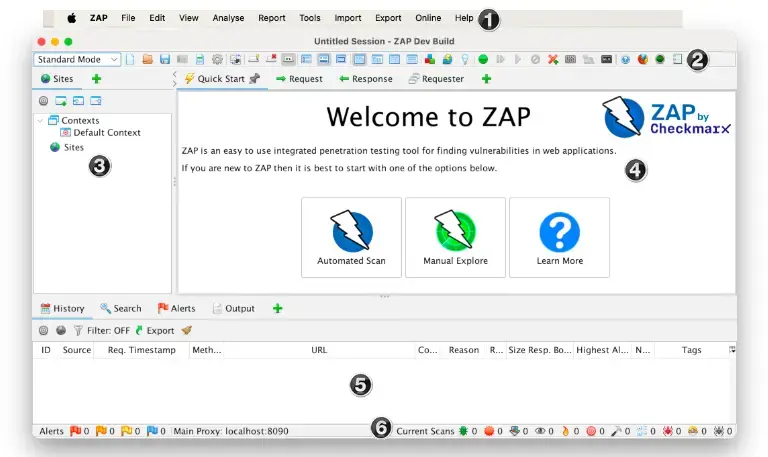Click the lightbulb icon in toolbar
Viewport: 768px width, 457px height.
click(x=465, y=59)
